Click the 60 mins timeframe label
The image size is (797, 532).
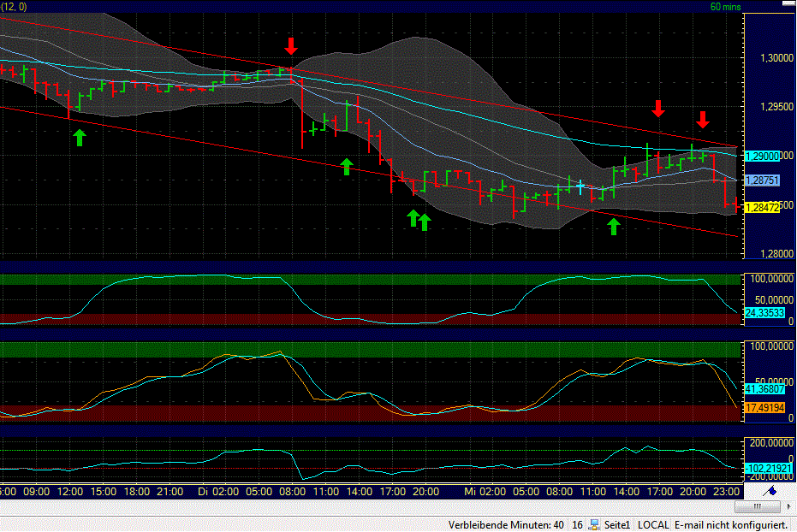coord(723,6)
